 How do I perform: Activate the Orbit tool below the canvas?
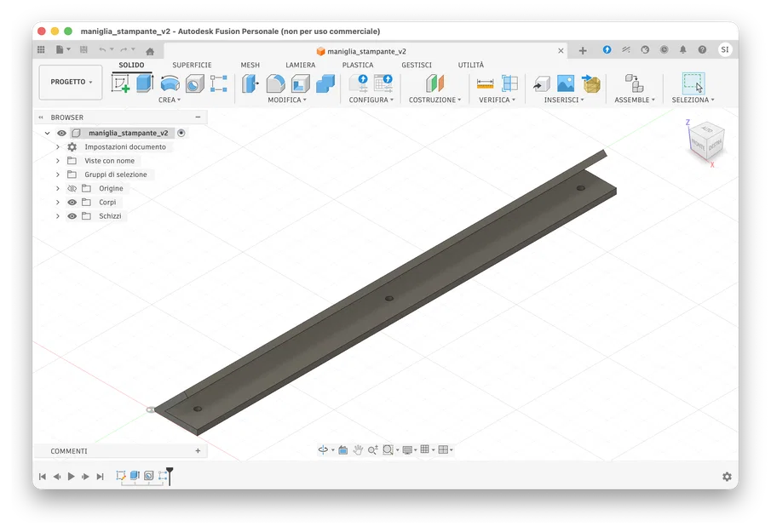[x=325, y=449]
